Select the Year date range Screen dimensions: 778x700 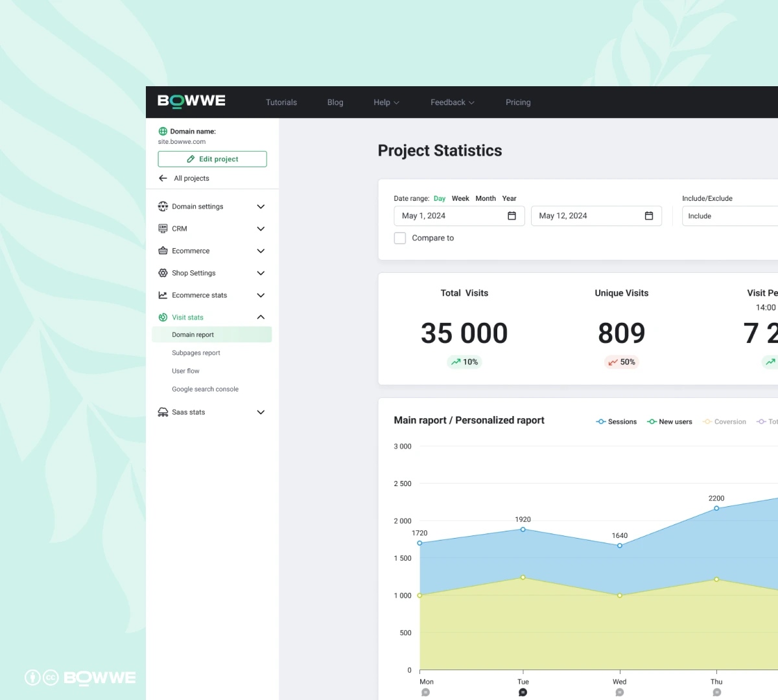[x=509, y=198]
